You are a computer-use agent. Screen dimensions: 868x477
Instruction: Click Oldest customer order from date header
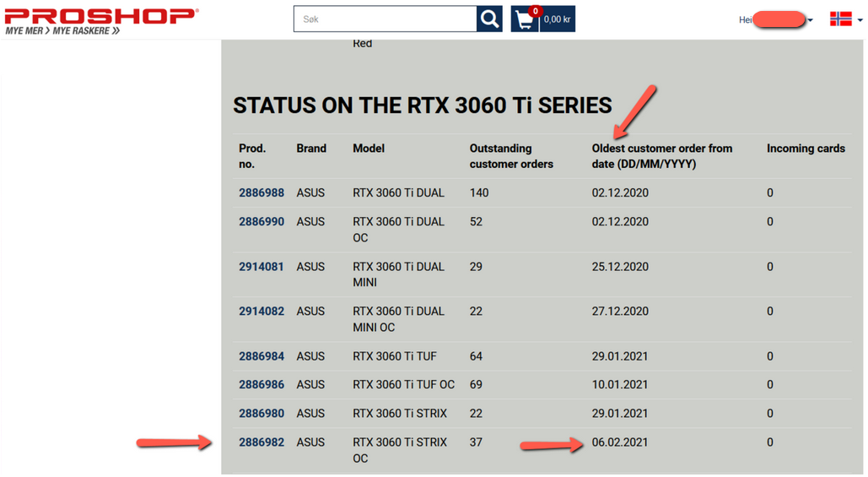point(662,156)
